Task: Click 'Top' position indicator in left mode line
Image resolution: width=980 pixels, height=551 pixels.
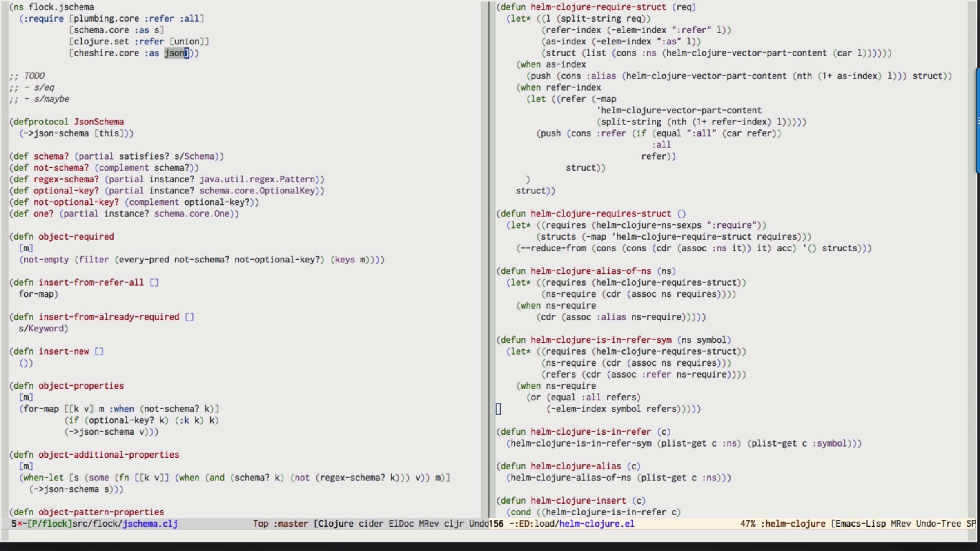Action: click(261, 523)
